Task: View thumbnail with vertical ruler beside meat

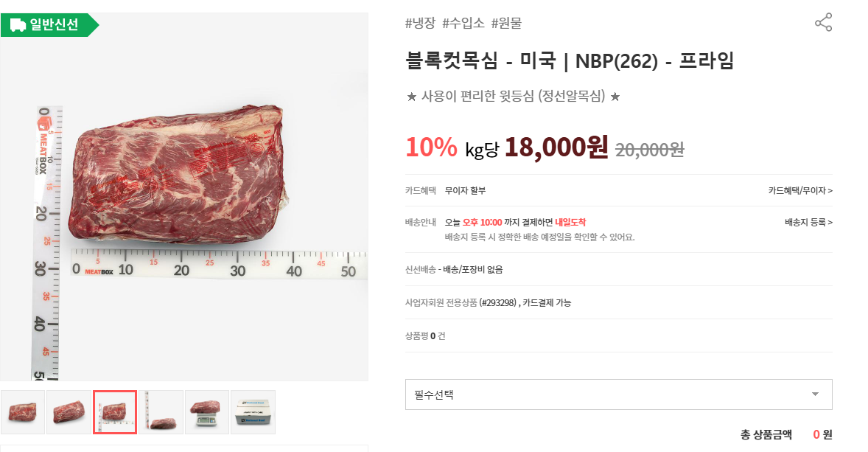Action: 161,412
